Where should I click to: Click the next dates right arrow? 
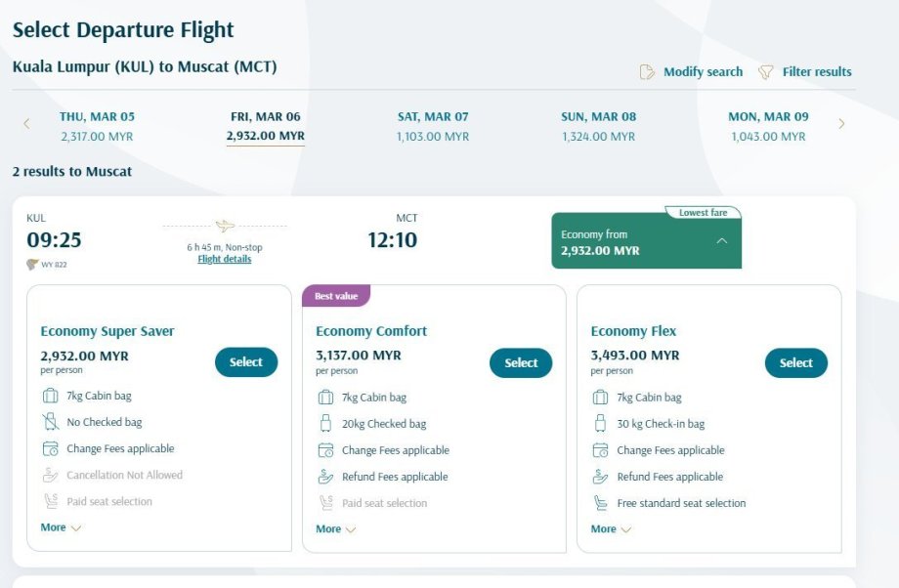[x=841, y=124]
